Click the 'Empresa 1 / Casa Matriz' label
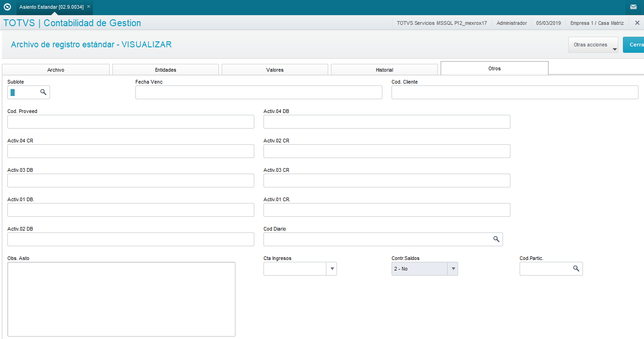Screen dimensions: 644x339 point(597,23)
